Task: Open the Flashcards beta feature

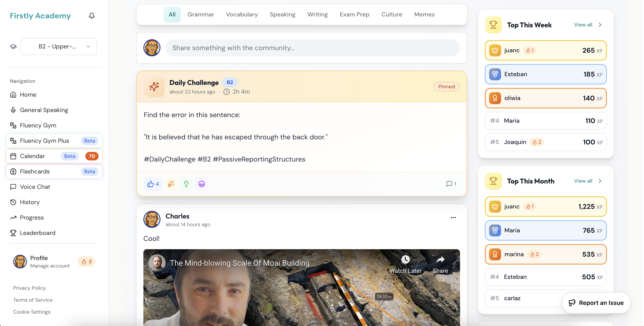Action: [35, 171]
